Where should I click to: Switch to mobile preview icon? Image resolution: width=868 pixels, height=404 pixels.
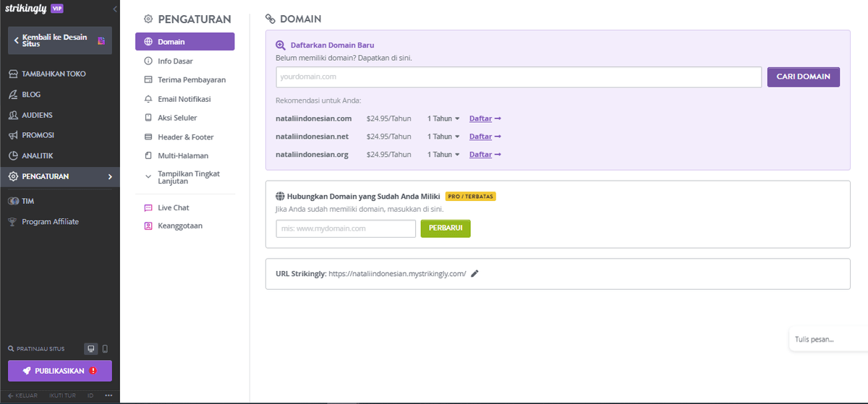pos(105,348)
